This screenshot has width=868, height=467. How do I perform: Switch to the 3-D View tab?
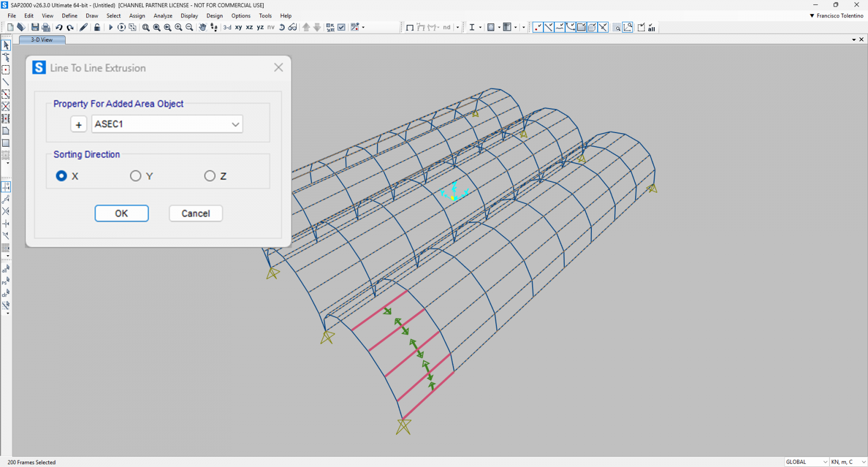click(42, 40)
